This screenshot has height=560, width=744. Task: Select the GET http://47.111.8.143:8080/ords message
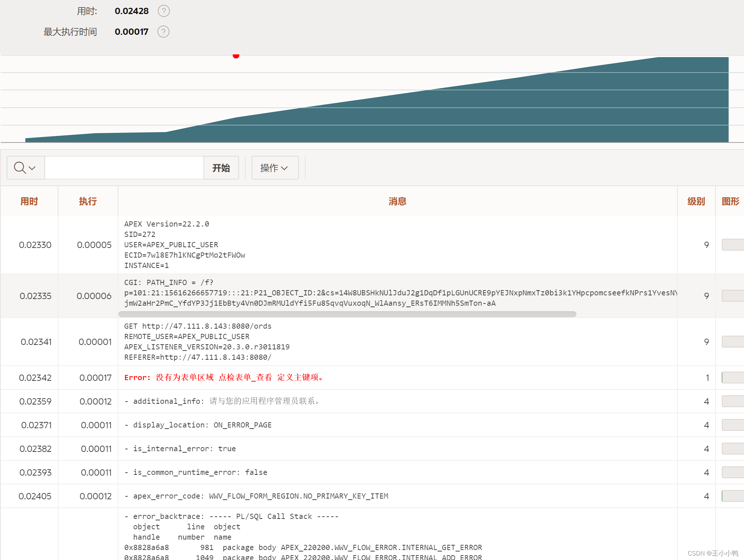tap(398, 342)
